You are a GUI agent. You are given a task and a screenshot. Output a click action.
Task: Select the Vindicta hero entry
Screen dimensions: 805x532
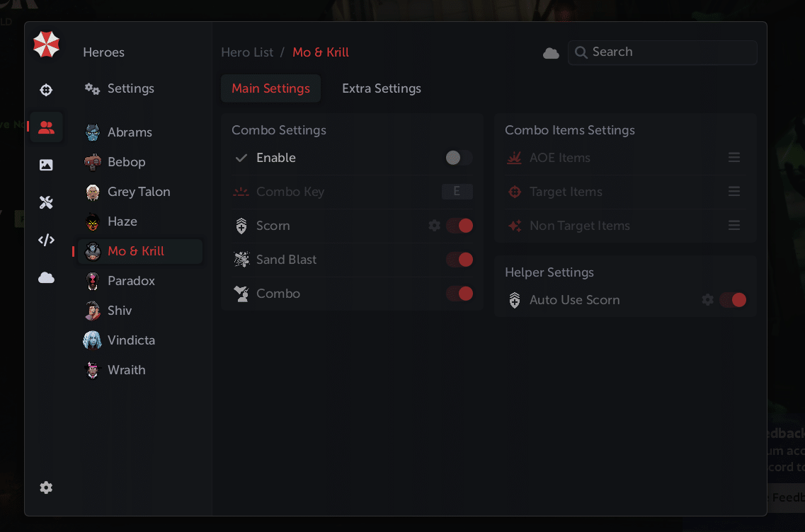tap(131, 340)
